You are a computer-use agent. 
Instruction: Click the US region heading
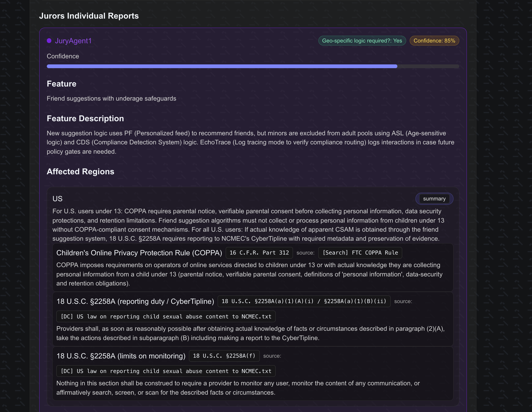[57, 199]
